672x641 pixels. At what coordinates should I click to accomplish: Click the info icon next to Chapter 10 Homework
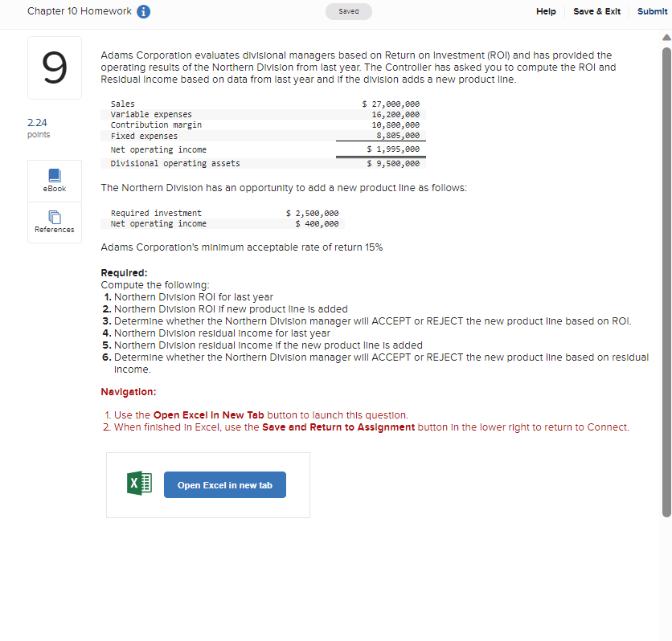[144, 11]
